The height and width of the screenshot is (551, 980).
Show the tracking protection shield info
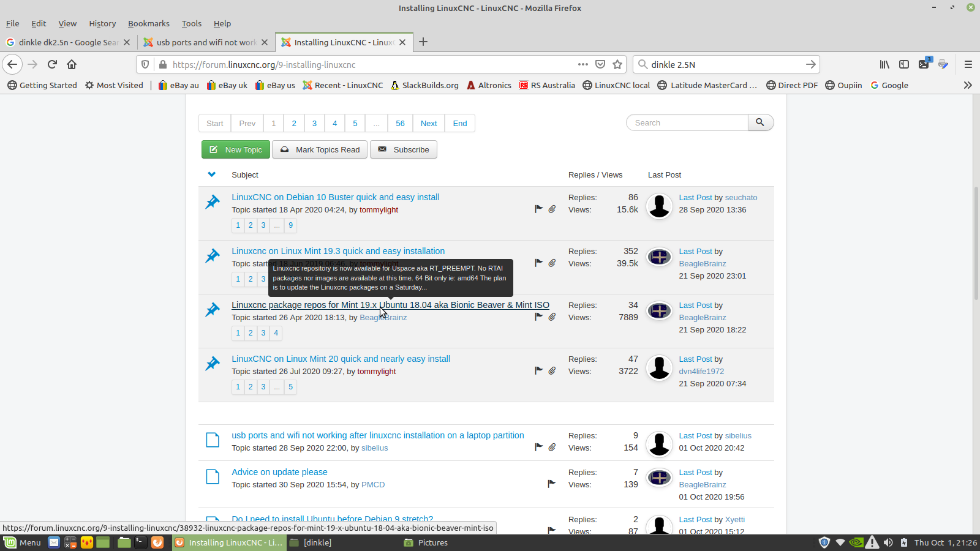[x=145, y=64]
